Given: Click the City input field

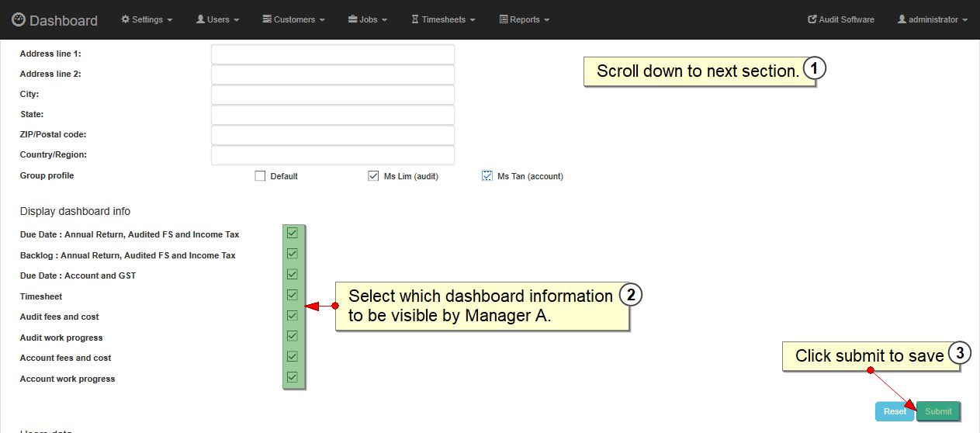Looking at the screenshot, I should 332,95.
